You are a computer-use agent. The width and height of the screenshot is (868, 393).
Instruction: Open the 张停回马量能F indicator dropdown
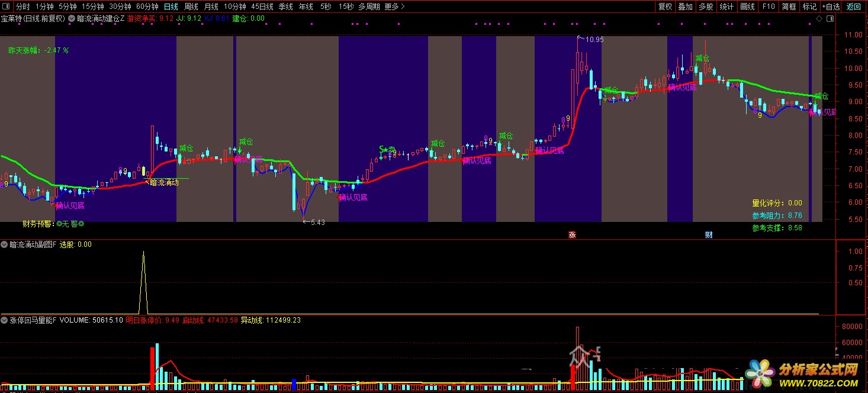[x=4, y=320]
